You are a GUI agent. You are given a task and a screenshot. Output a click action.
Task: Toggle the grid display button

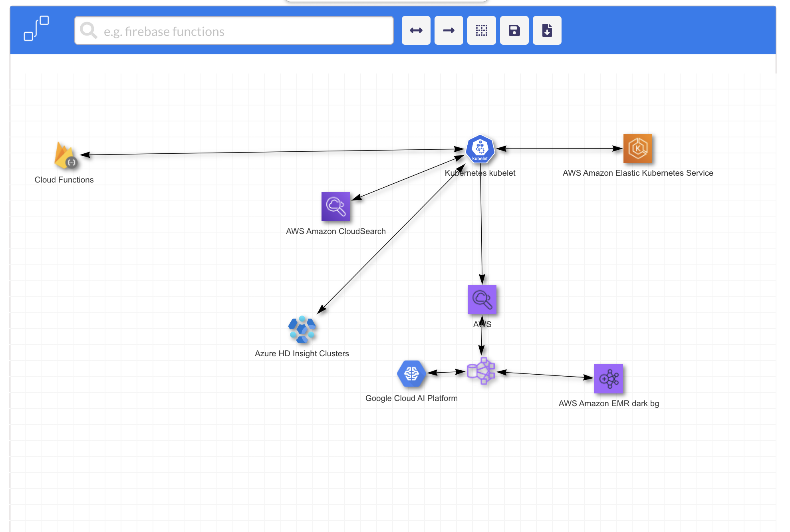click(x=481, y=30)
